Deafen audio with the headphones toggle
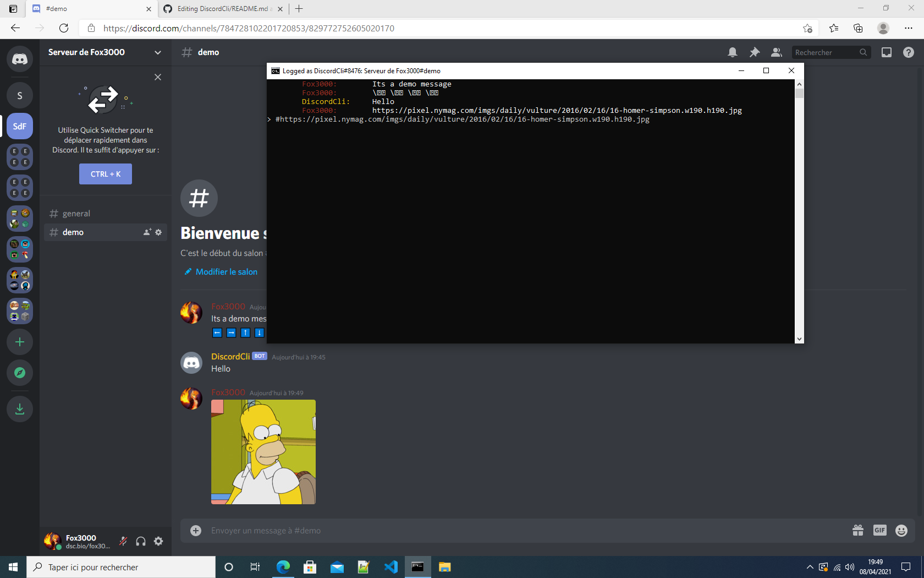This screenshot has height=578, width=924. [x=141, y=541]
